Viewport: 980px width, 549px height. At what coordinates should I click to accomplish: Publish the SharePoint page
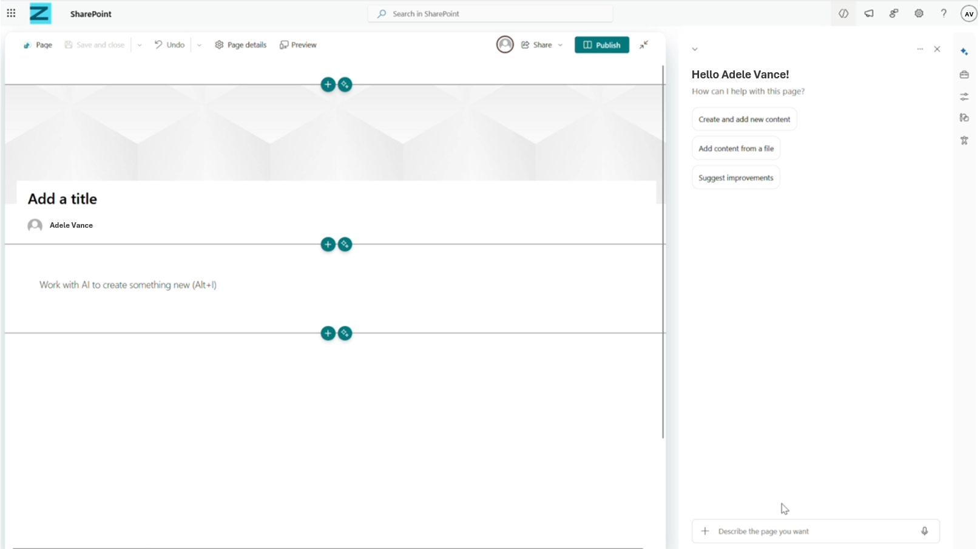click(601, 44)
